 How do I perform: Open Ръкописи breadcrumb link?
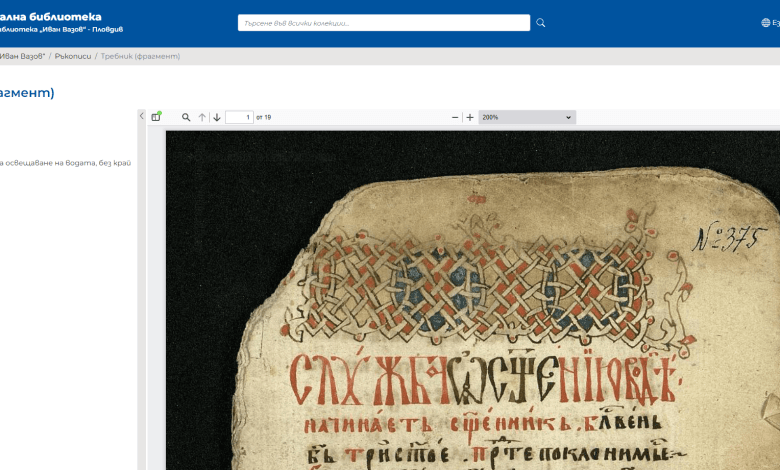pyautogui.click(x=73, y=56)
